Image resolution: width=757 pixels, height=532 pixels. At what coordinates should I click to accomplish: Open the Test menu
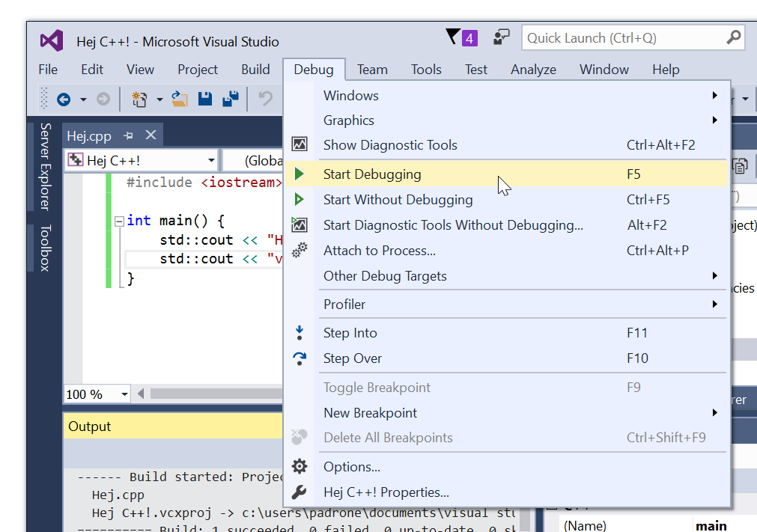[x=476, y=70]
